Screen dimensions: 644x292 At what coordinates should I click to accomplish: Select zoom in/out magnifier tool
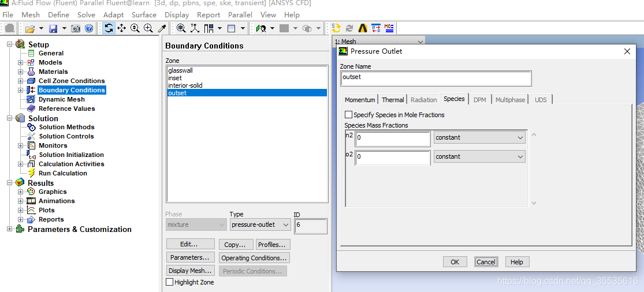(x=135, y=28)
